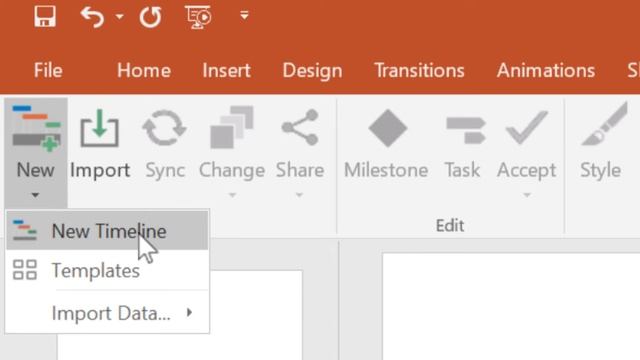Collapse the New button dropdown arrow
This screenshot has height=360, width=640.
tap(36, 195)
